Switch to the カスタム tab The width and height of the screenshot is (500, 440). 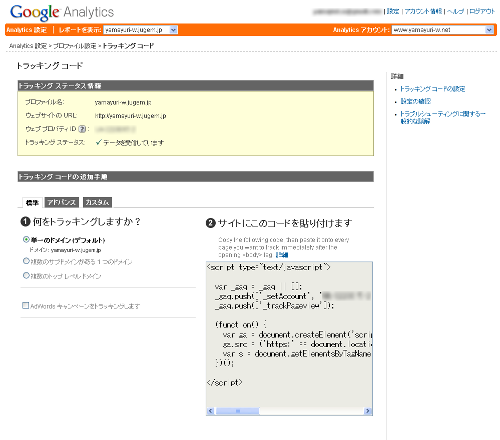click(97, 202)
